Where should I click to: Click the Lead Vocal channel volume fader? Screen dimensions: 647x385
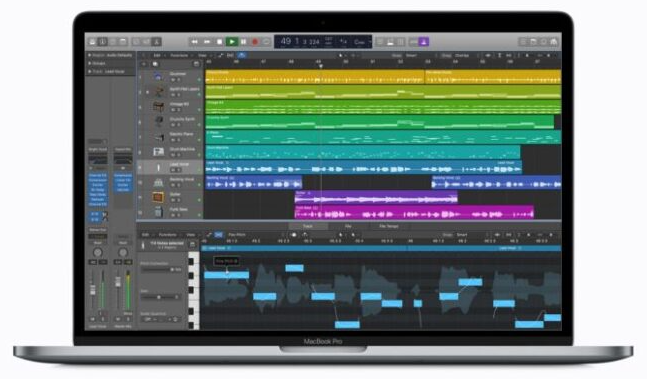click(93, 290)
